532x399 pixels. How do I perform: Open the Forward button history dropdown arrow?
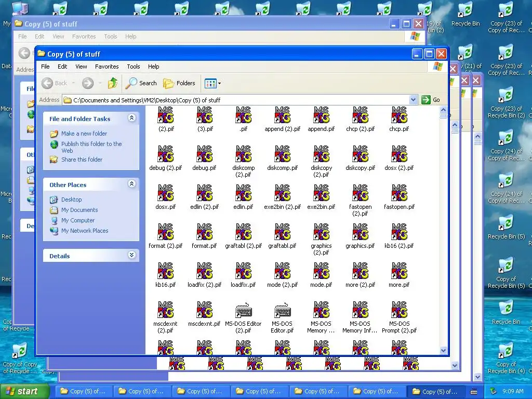pos(100,83)
